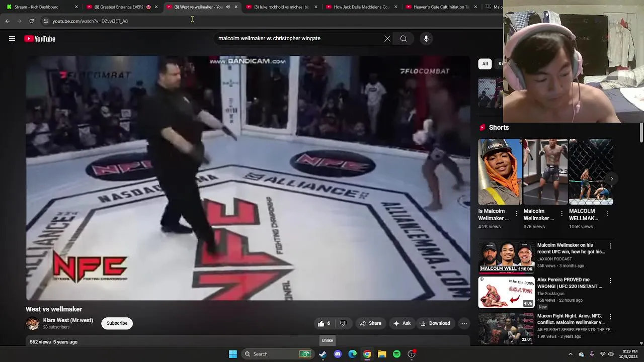The height and width of the screenshot is (362, 644).
Task: Click the browser address bar URL
Action: tap(90, 21)
